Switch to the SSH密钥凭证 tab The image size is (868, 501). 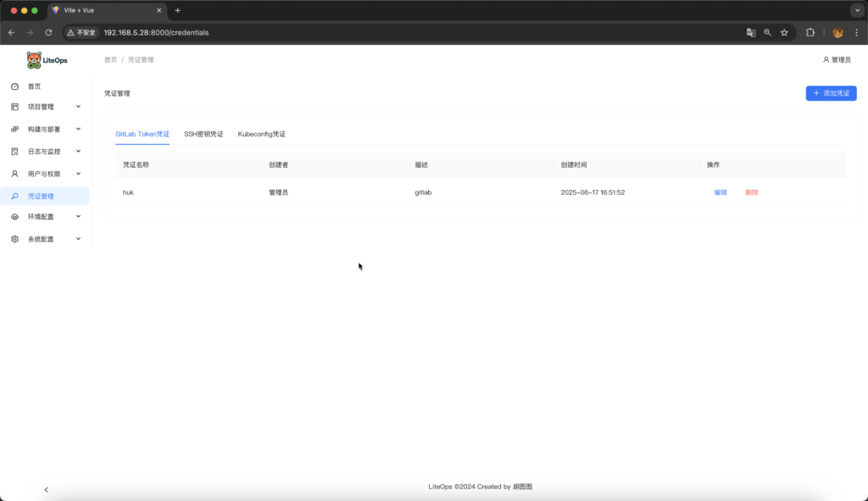(x=203, y=134)
